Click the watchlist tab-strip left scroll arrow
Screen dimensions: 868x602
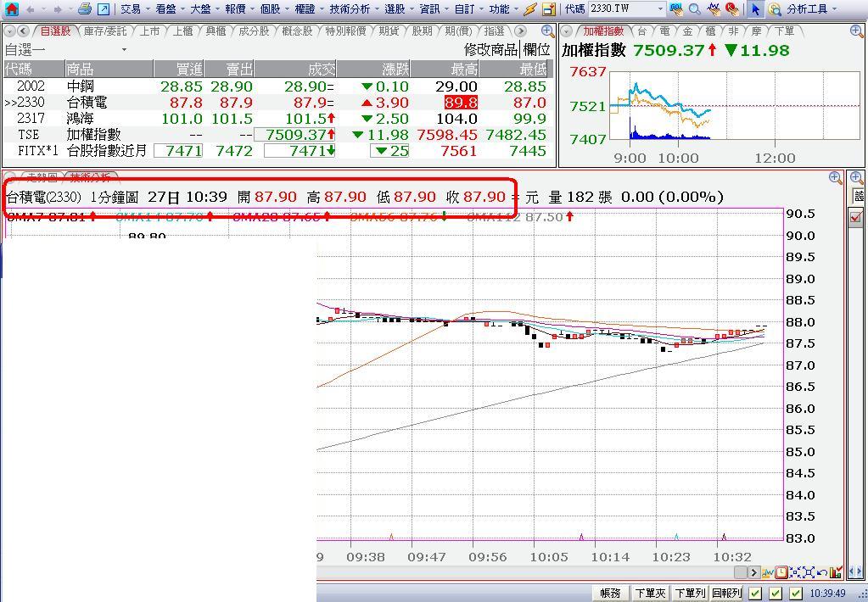click(23, 31)
